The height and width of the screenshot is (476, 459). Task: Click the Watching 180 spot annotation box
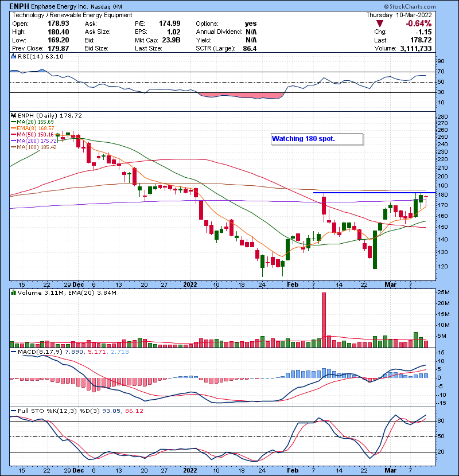click(317, 139)
